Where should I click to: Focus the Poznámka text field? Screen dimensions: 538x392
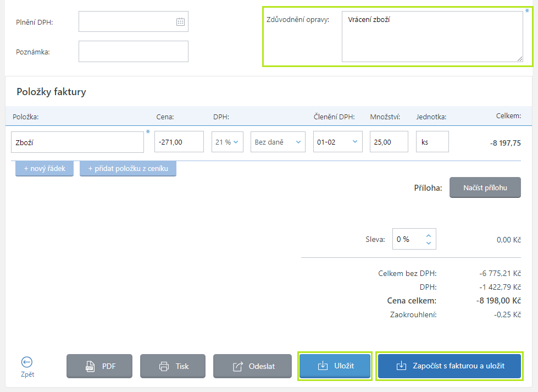(134, 51)
